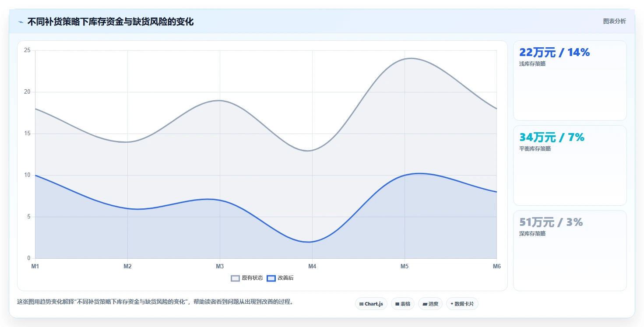Click the M4 x-axis label
Image resolution: width=644 pixels, height=327 pixels.
coord(312,266)
